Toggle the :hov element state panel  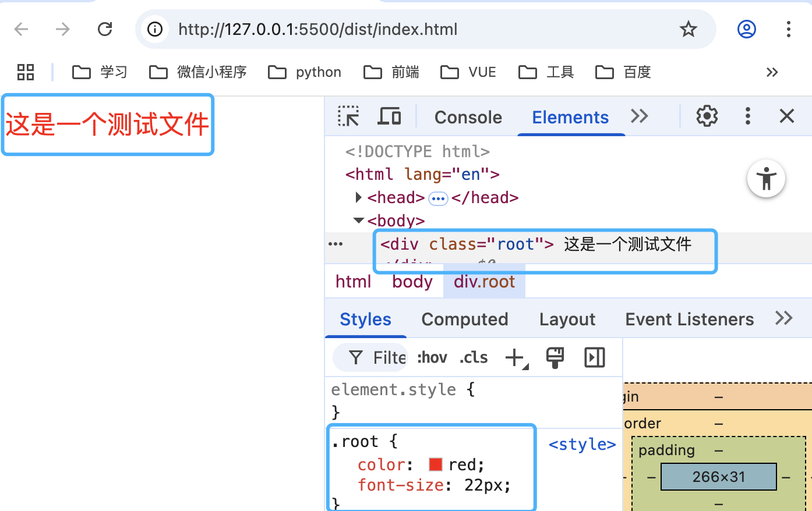coord(432,357)
